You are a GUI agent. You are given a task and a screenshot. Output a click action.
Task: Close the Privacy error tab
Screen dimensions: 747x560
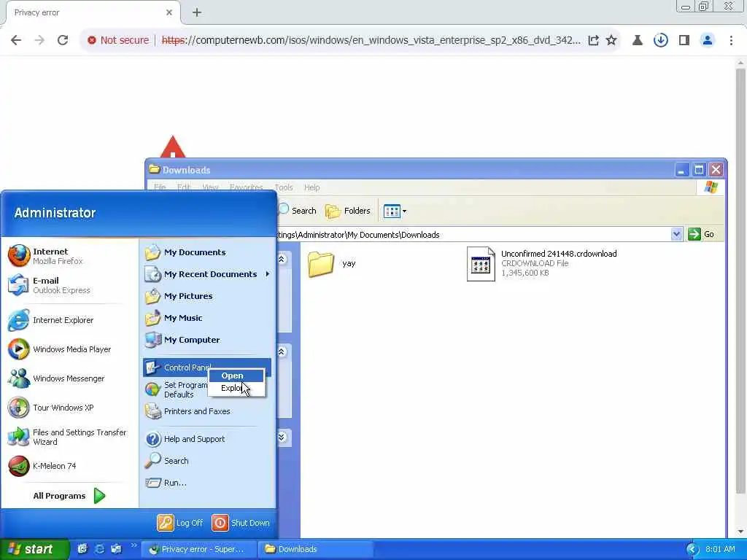pos(169,12)
